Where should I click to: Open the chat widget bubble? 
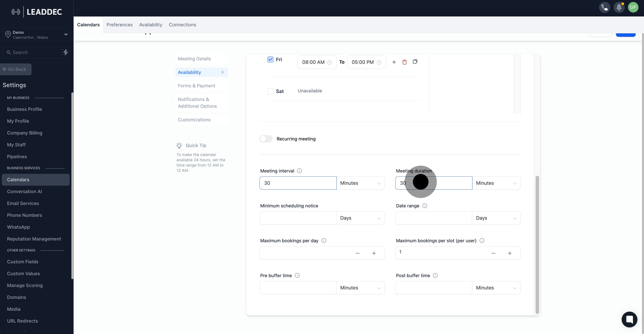tap(629, 319)
